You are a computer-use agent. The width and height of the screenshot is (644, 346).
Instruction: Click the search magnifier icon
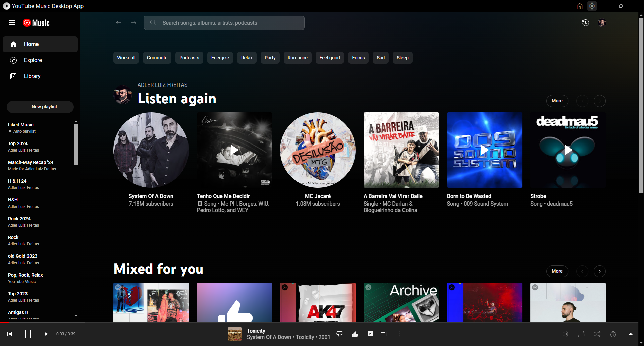click(153, 22)
